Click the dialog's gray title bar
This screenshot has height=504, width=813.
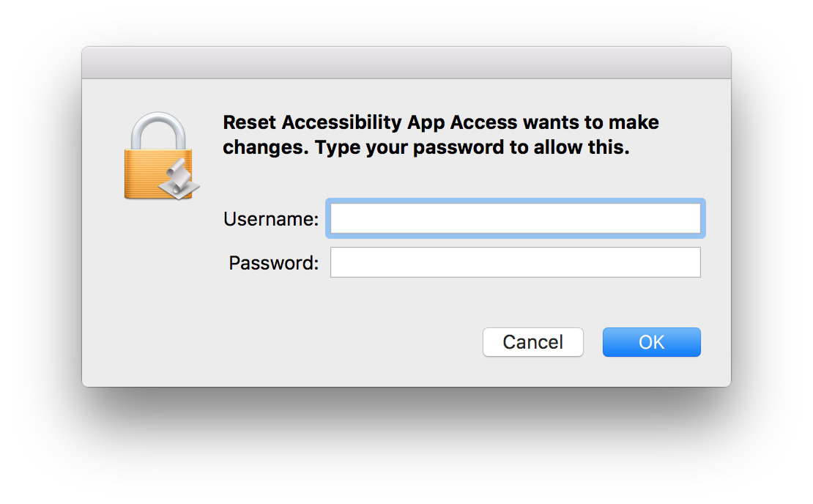pyautogui.click(x=406, y=63)
